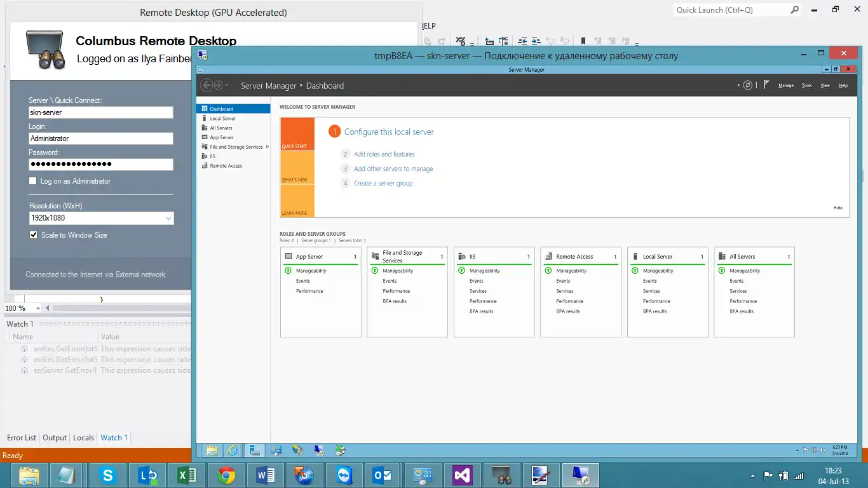The width and height of the screenshot is (868, 488).
Task: Click BPA results in the IIS tile
Action: click(482, 311)
